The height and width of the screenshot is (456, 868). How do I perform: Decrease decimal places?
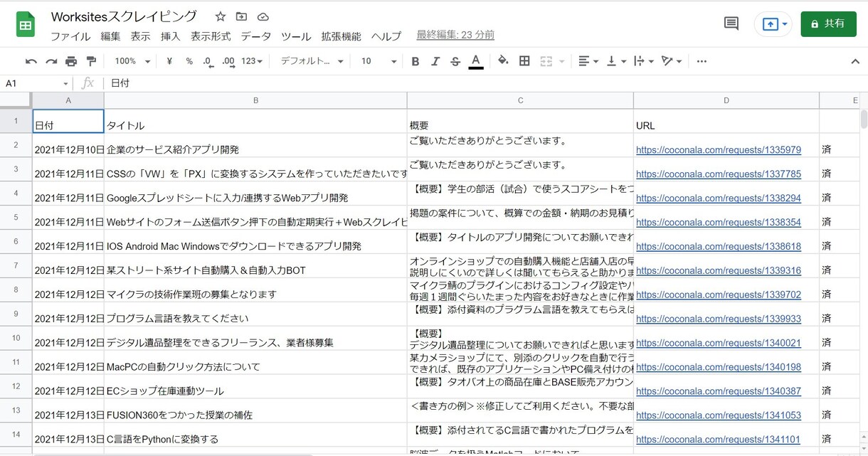208,61
